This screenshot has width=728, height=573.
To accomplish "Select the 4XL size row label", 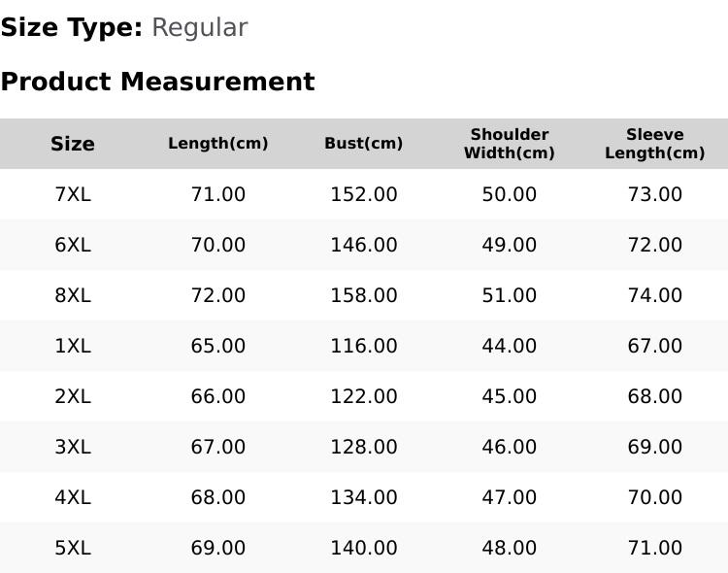I will coord(73,497).
